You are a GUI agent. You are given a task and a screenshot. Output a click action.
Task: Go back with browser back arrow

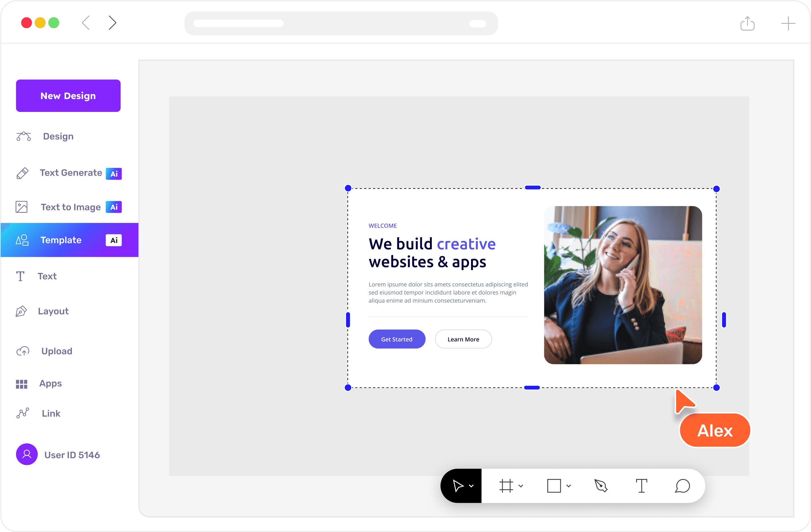click(x=86, y=23)
